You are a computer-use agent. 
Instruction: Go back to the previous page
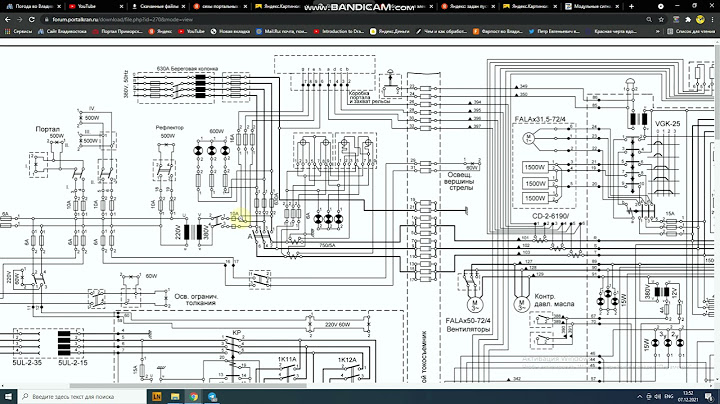[7, 20]
